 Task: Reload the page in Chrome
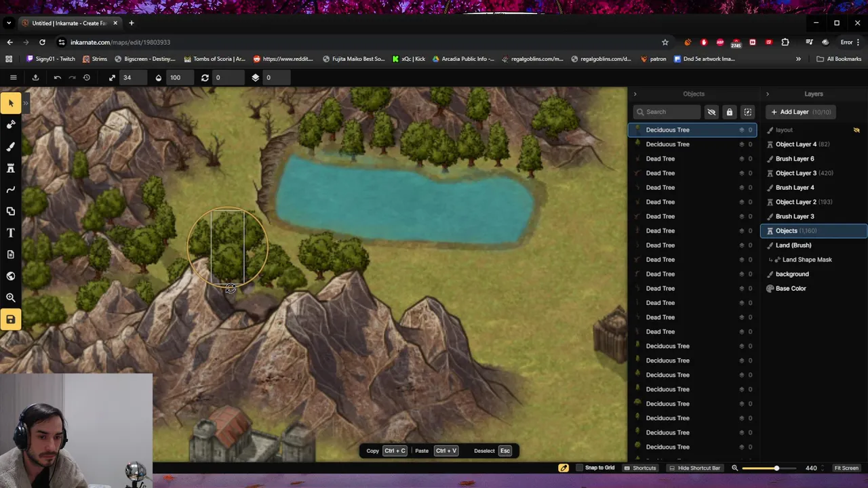coord(42,42)
